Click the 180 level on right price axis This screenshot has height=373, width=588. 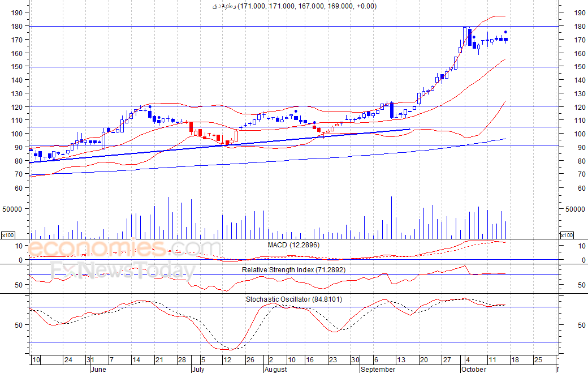[x=580, y=26]
